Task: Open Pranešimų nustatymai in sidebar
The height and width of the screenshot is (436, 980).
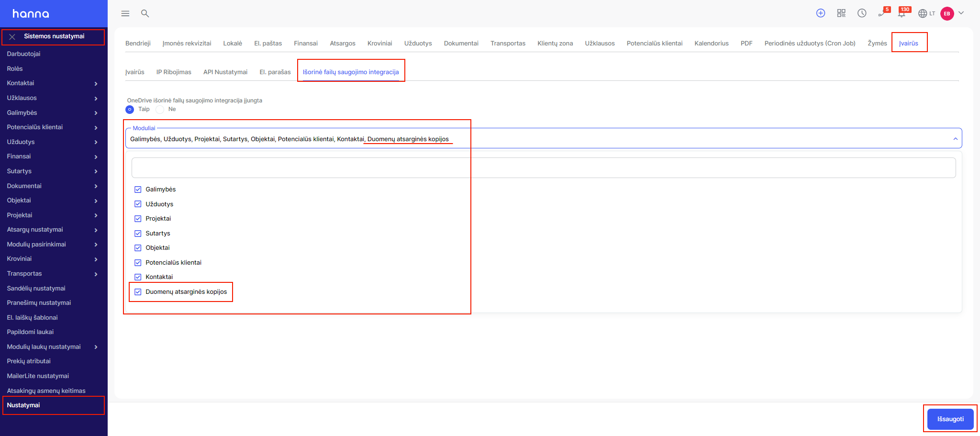Action: tap(39, 303)
